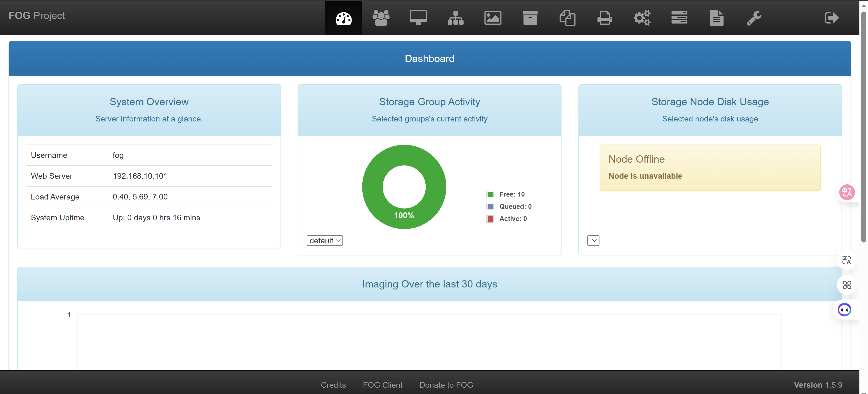Click the Load Average values 0.40, 5.69, 7.00
The image size is (868, 394).
click(x=140, y=197)
